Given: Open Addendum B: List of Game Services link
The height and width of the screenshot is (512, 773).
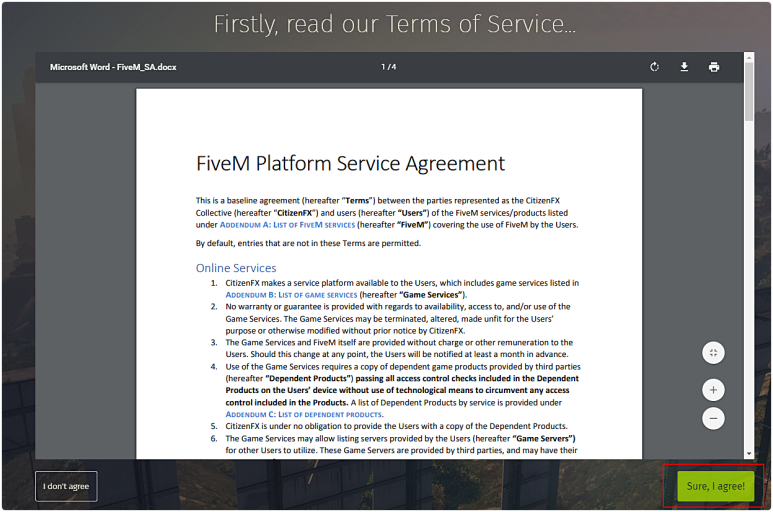Looking at the screenshot, I should pyautogui.click(x=291, y=295).
